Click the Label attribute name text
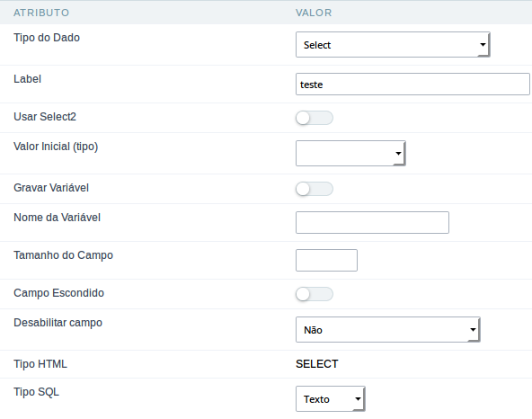Image resolution: width=532 pixels, height=419 pixels. tap(28, 79)
